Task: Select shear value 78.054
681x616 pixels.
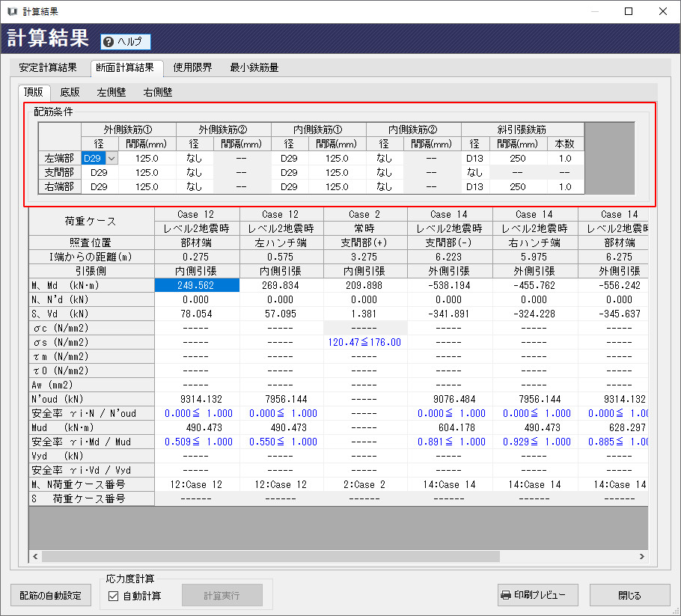Action: (197, 314)
